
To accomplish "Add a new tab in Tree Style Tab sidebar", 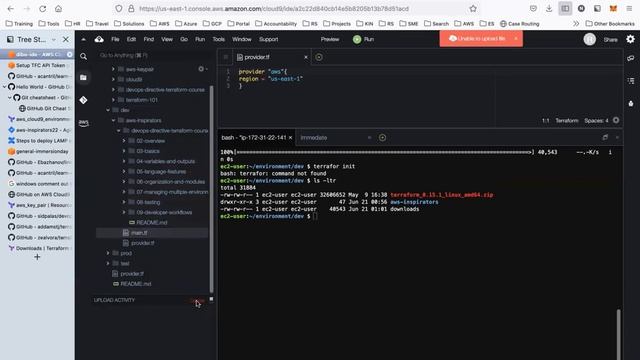I will click(37, 257).
